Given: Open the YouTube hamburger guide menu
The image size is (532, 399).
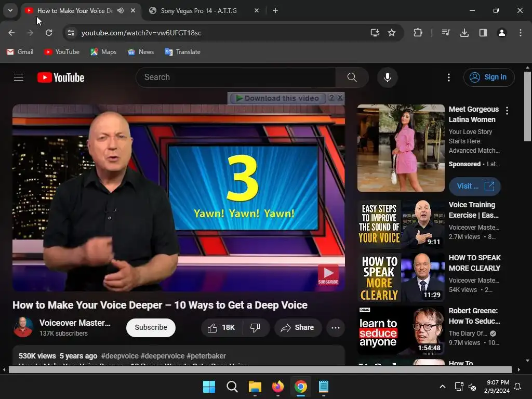Looking at the screenshot, I should point(19,77).
